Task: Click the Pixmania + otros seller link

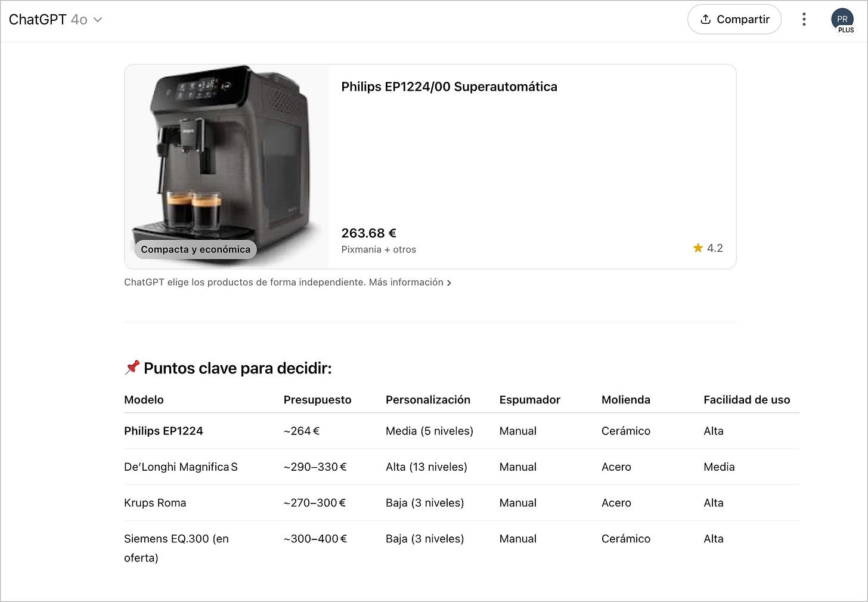Action: 379,249
